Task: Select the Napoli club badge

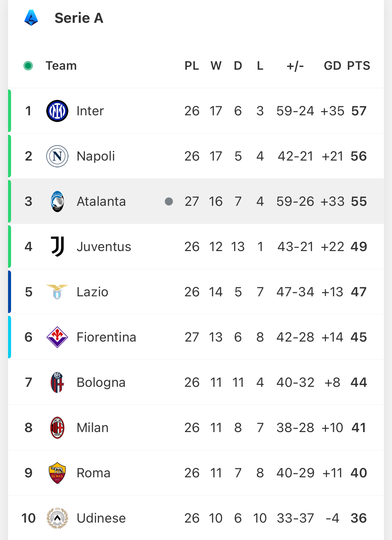Action: (x=57, y=156)
